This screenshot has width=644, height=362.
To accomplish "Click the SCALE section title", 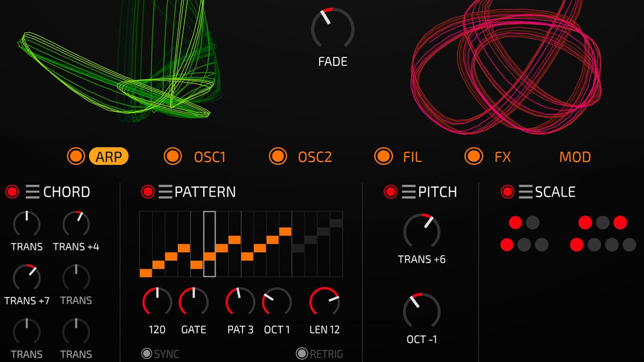I will point(555,192).
